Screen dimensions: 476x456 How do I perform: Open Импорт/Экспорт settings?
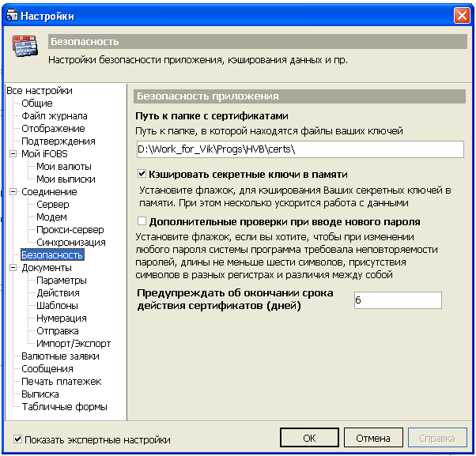tap(74, 344)
